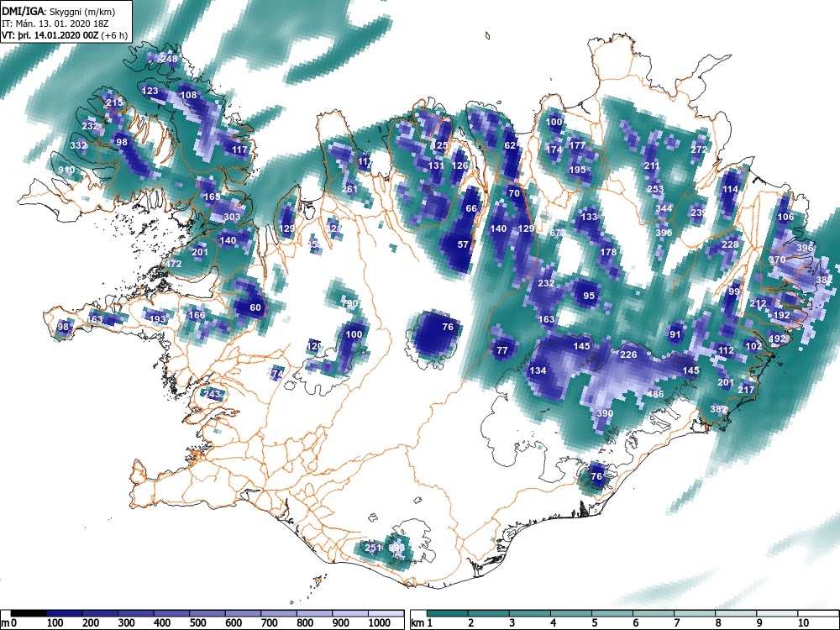The height and width of the screenshot is (630, 840).
Task: Click the visibility value 472
Action: [173, 264]
